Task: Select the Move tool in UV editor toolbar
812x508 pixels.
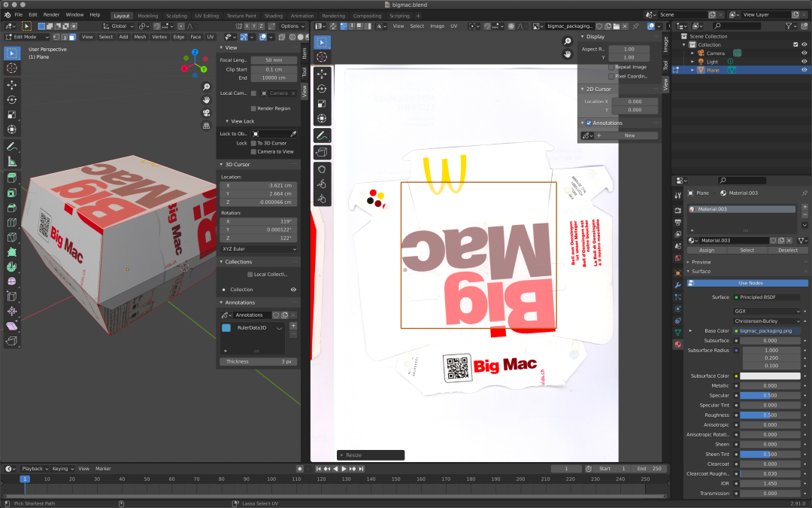Action: pyautogui.click(x=322, y=74)
